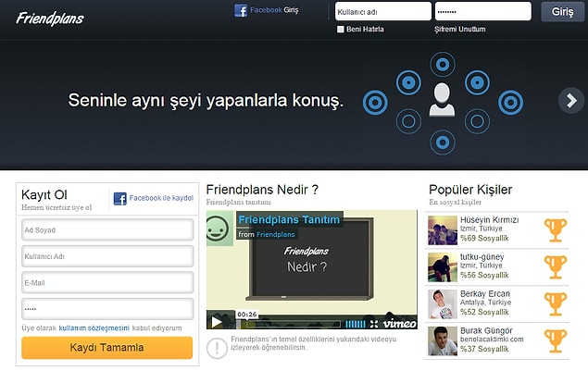588x371 pixels.
Task: Open the Friendplans author link in video
Action: coord(276,235)
